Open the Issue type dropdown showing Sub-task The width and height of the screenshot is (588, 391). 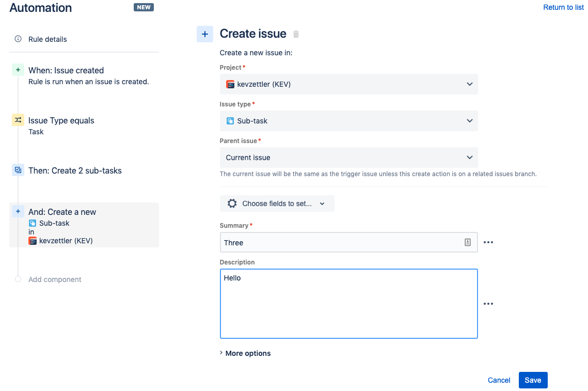348,120
